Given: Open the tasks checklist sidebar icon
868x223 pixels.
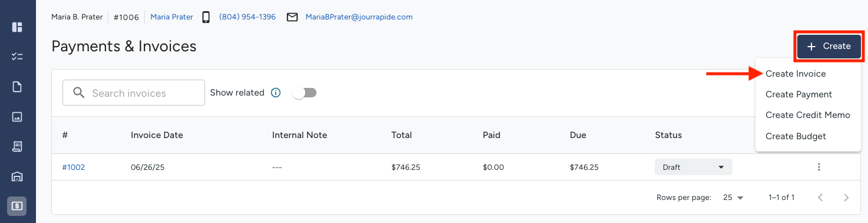Looking at the screenshot, I should 17,57.
